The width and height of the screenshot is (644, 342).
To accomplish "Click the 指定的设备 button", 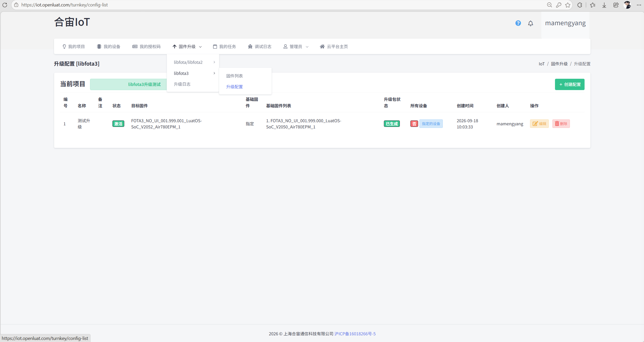I will coord(431,124).
